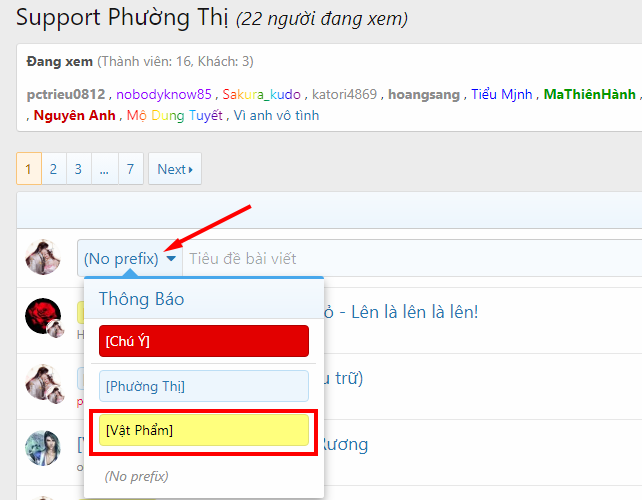642x500 pixels.
Task: Go to page 2
Action: [x=54, y=169]
